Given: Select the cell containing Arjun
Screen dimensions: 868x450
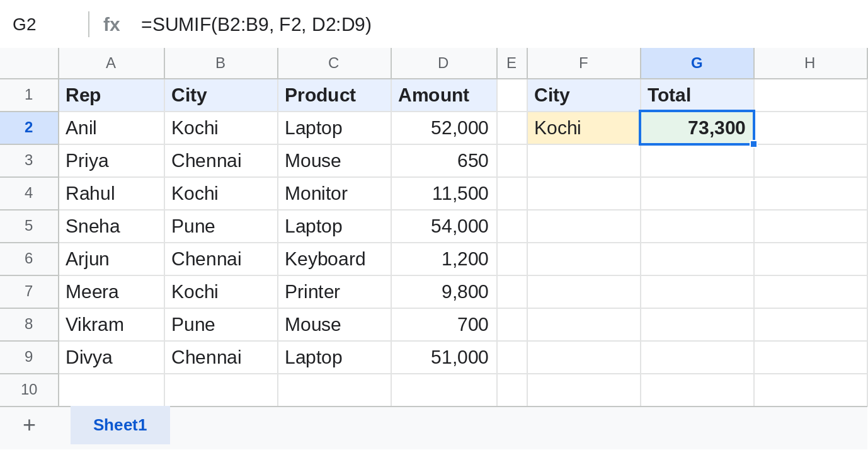Looking at the screenshot, I should 111,259.
